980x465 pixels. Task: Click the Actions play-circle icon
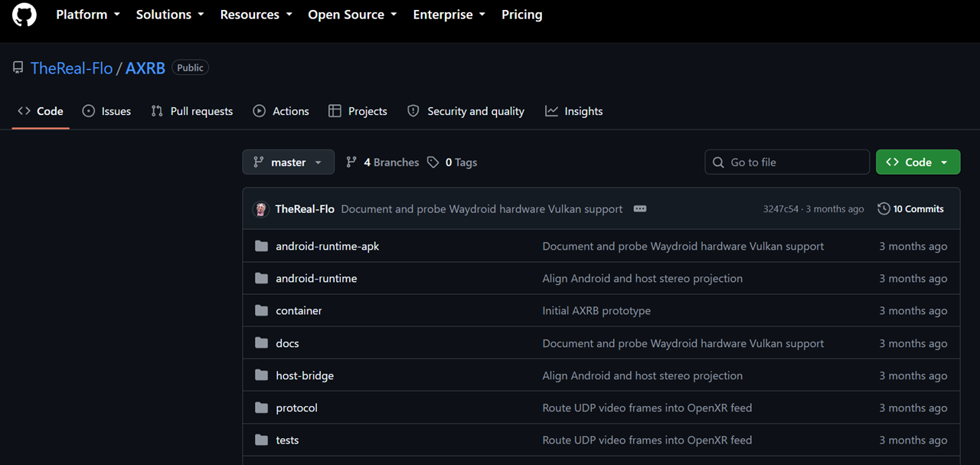260,111
